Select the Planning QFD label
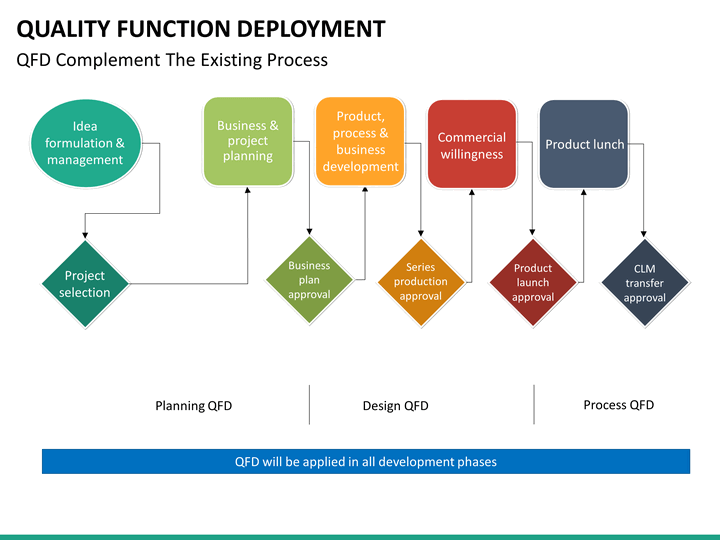Screen dimensions: 720x540 [x=193, y=406]
